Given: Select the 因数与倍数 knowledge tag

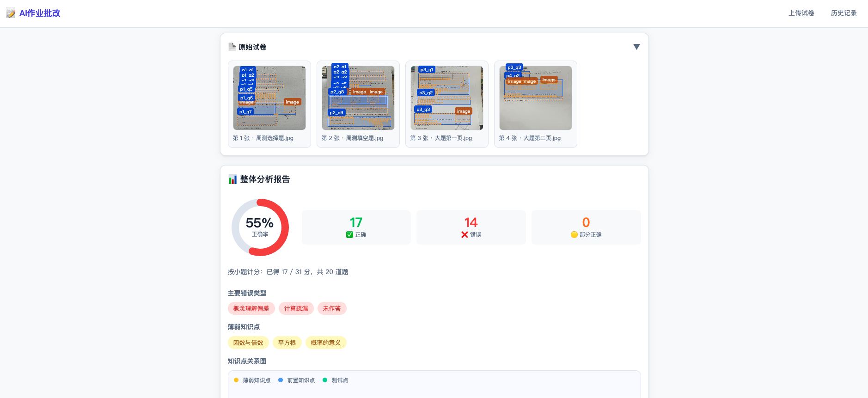Looking at the screenshot, I should pos(248,343).
